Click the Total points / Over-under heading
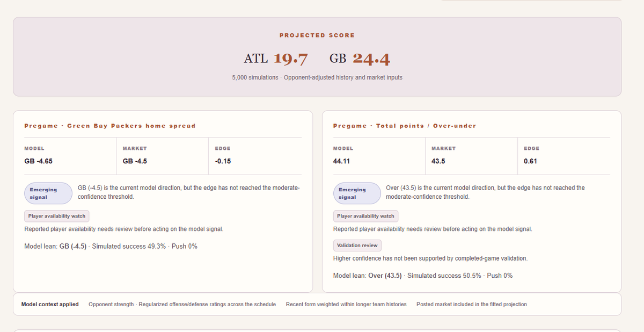The height and width of the screenshot is (332, 644). coord(405,126)
